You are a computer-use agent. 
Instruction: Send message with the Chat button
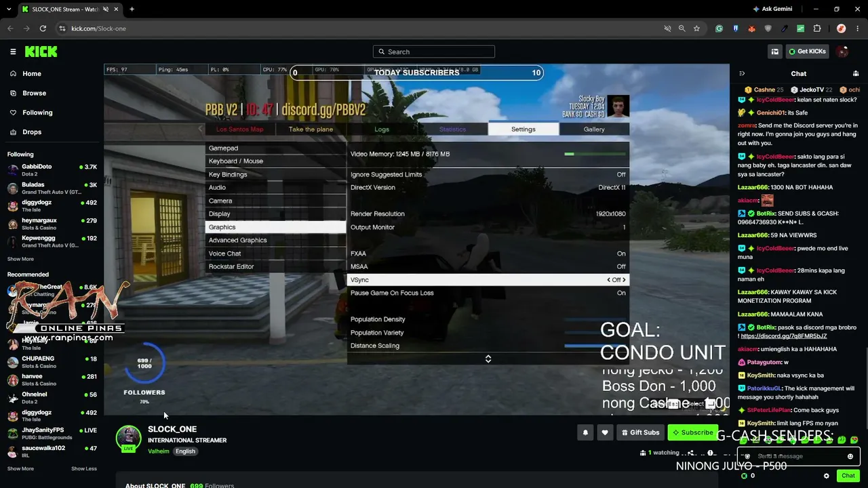(848, 476)
